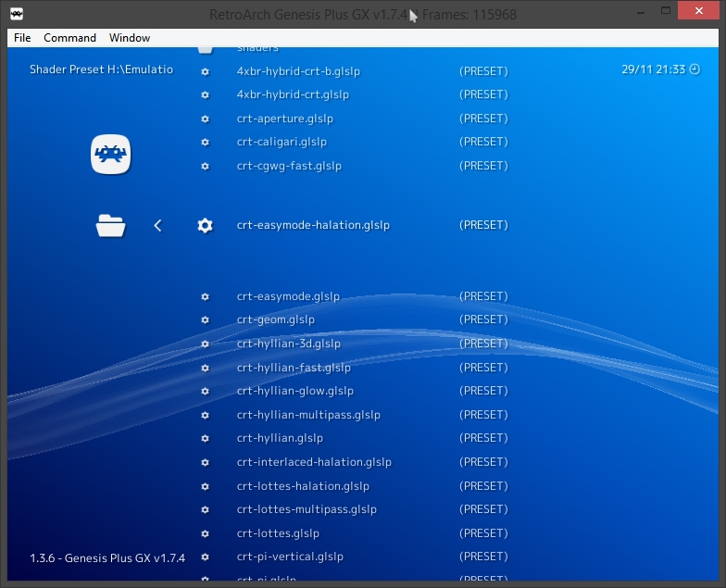Choose the crt-hyllian-3d.glslp preset
The height and width of the screenshot is (588, 726).
click(289, 344)
